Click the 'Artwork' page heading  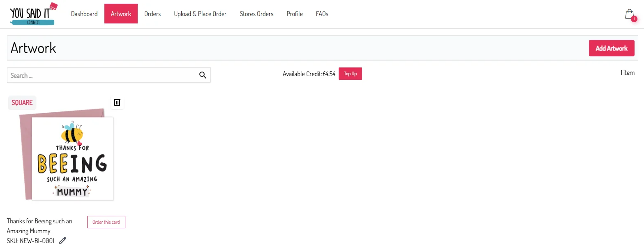point(33,48)
